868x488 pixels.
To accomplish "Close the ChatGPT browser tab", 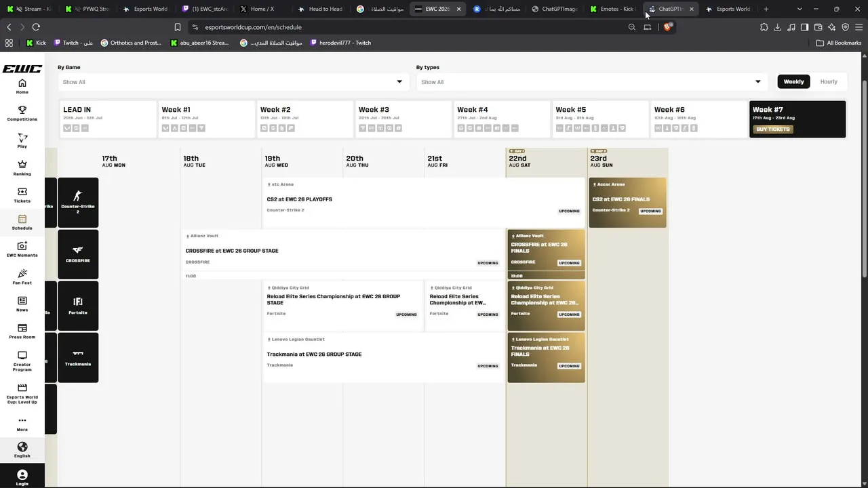I will coord(691,9).
